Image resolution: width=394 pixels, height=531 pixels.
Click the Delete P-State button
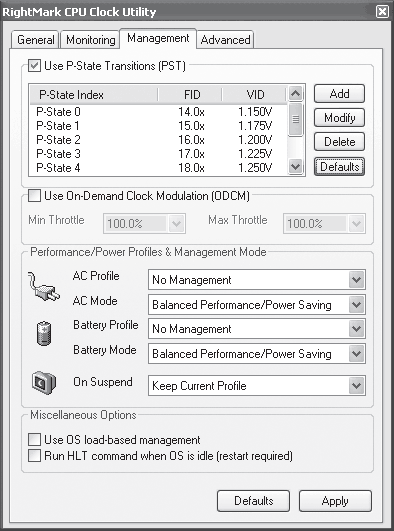coord(339,142)
